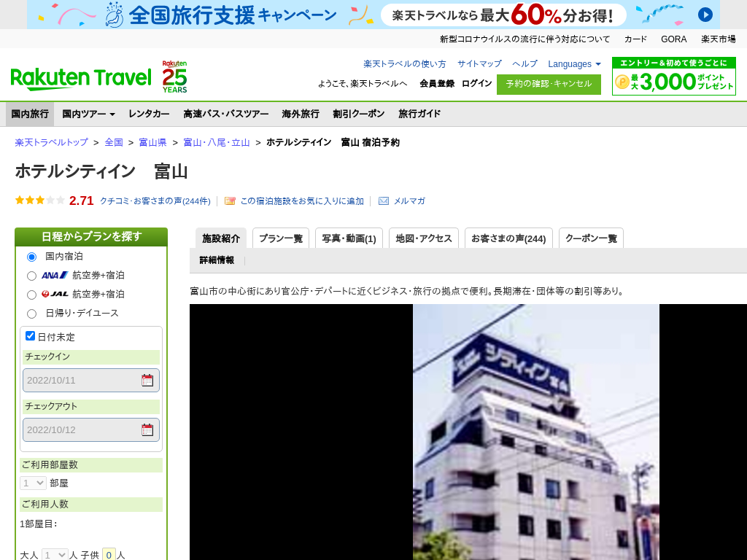747x560 pixels.
Task: Click the children 子供 count field
Action: [109, 555]
